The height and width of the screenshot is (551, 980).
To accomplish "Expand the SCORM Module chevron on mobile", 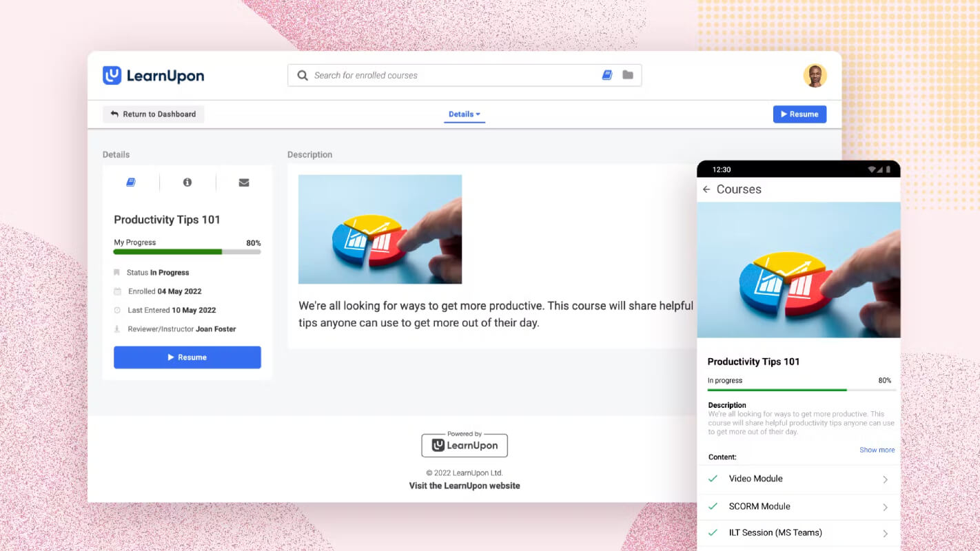I will point(886,508).
